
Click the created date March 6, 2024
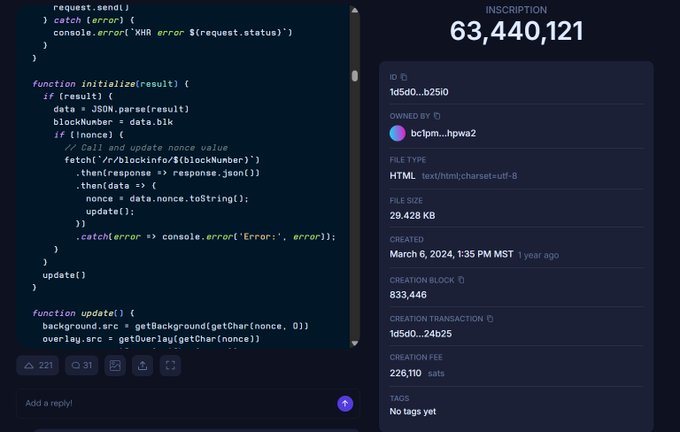[451, 254]
